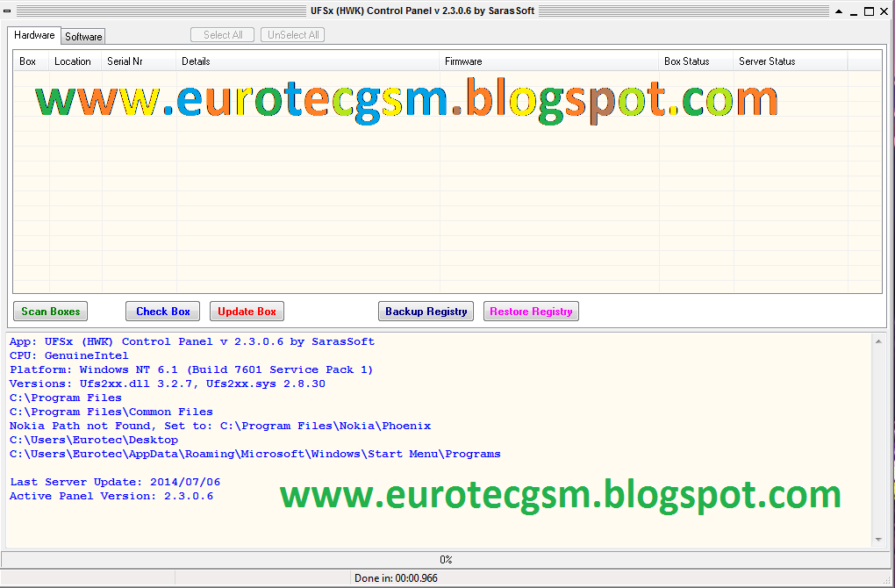
Task: Click the pink Restore Registry button
Action: coord(531,312)
